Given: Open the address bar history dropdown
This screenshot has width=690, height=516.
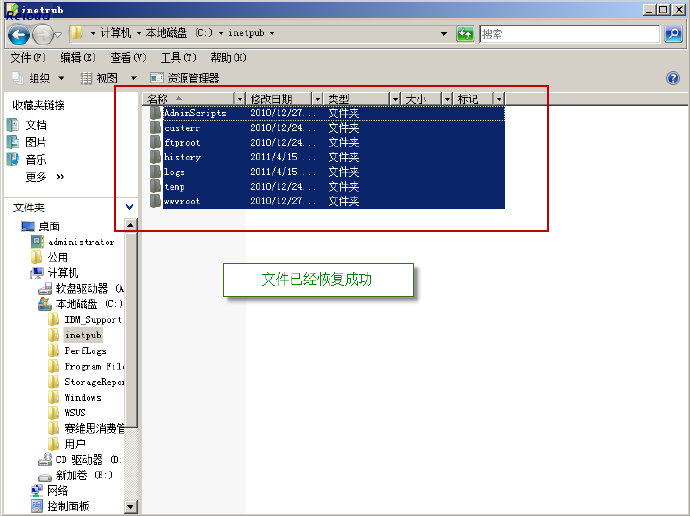Looking at the screenshot, I should 444,33.
